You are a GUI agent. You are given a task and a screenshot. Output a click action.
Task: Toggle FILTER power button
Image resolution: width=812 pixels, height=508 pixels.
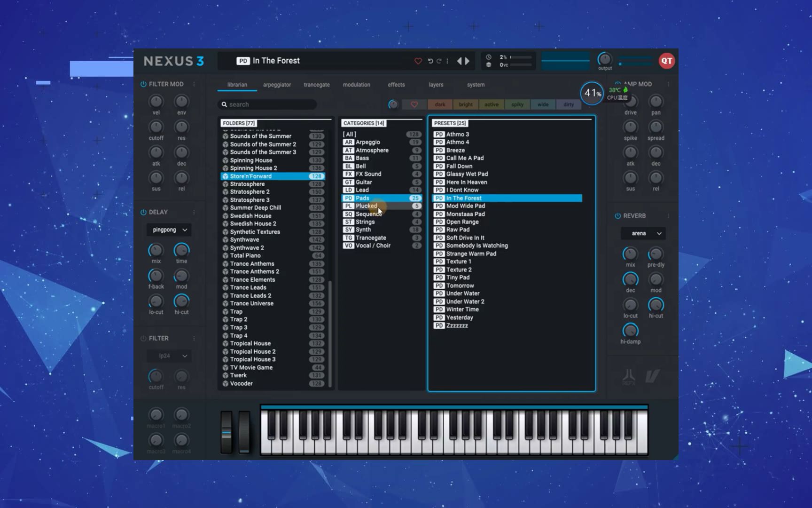pos(143,338)
